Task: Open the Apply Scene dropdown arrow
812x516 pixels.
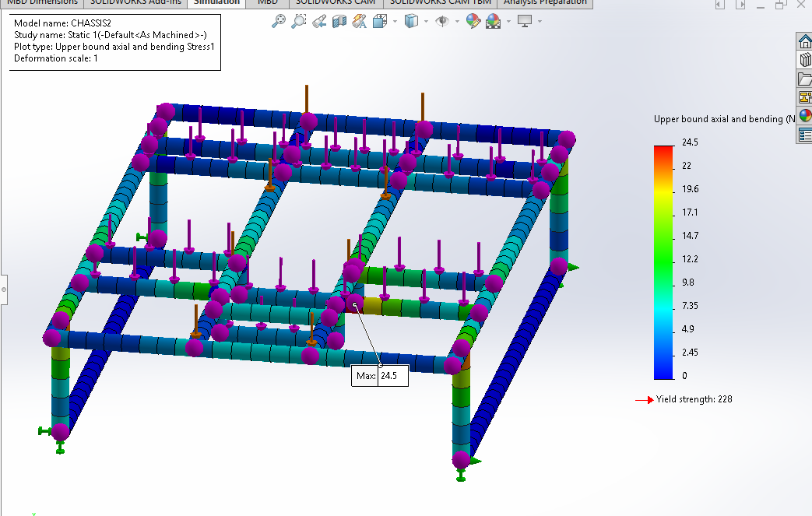Action: 508,21
